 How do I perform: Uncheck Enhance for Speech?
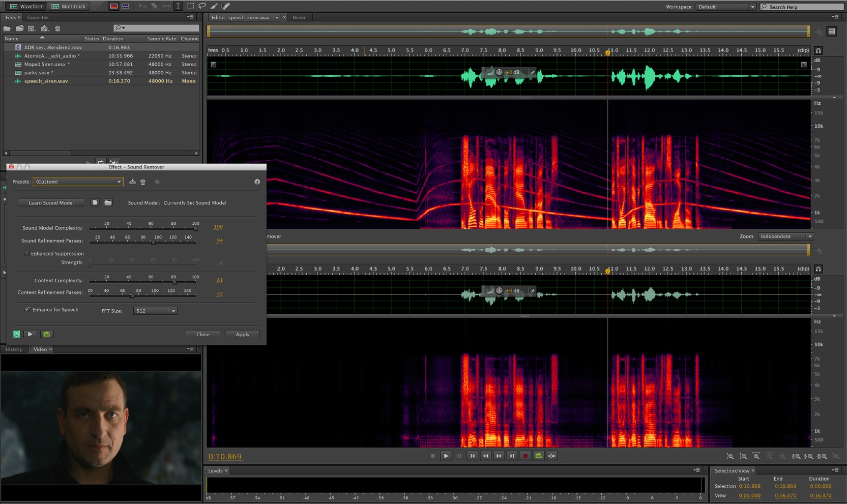[x=27, y=310]
